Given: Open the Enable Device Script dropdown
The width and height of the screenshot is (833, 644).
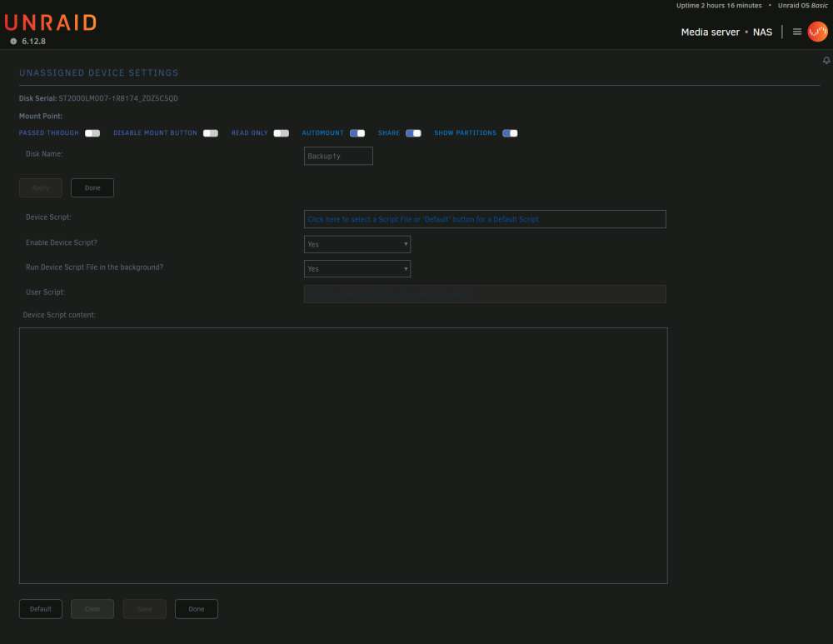Looking at the screenshot, I should [x=357, y=244].
